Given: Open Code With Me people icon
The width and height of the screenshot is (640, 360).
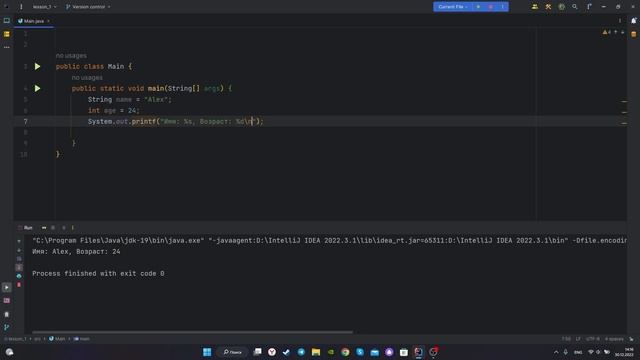Looking at the screenshot, I should click(x=534, y=7).
